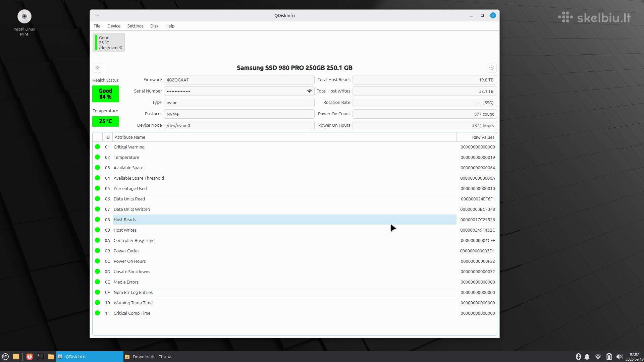Screen dimensions: 644x362
Task: Open the notifications bell tray icon
Action: pos(587,357)
